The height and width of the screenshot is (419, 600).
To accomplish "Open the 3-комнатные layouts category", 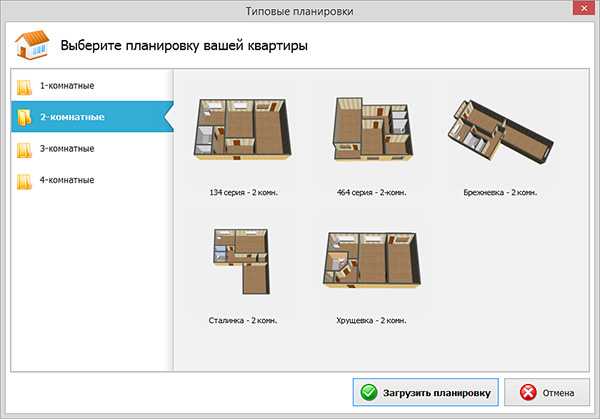I will tap(67, 149).
